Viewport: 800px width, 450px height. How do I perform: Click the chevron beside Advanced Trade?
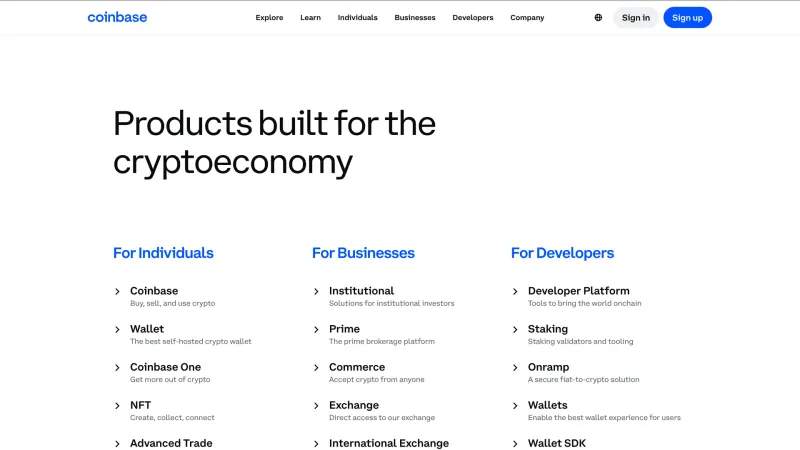117,444
